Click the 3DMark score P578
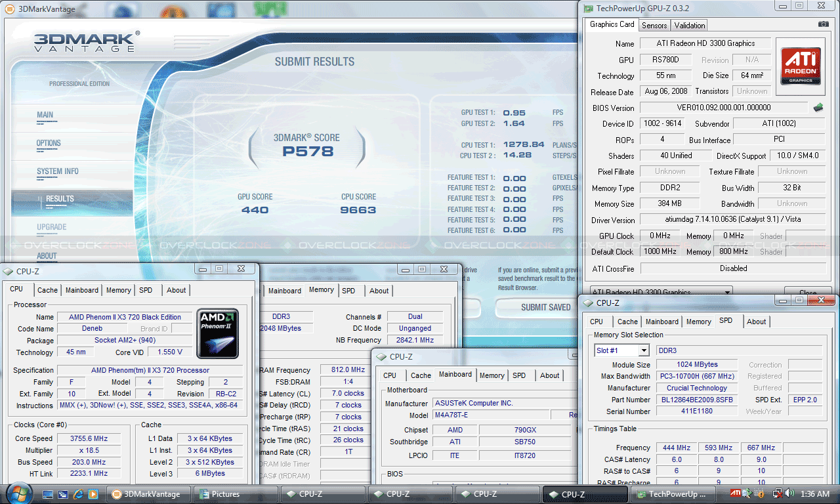 coord(306,152)
